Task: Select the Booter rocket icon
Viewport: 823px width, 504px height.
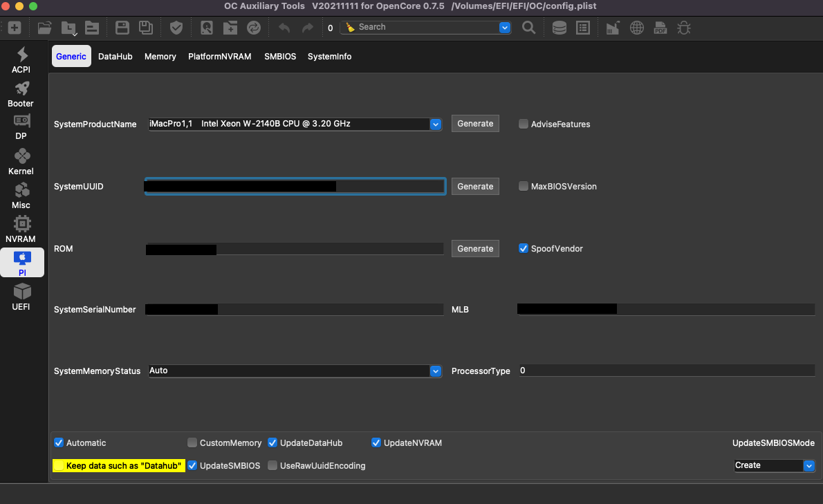Action: (x=21, y=94)
